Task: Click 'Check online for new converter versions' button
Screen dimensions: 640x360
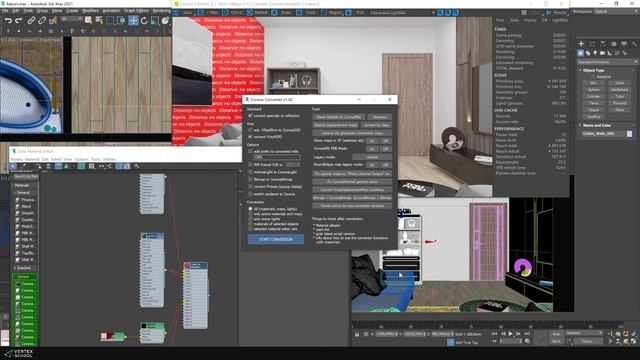Action: (x=352, y=206)
